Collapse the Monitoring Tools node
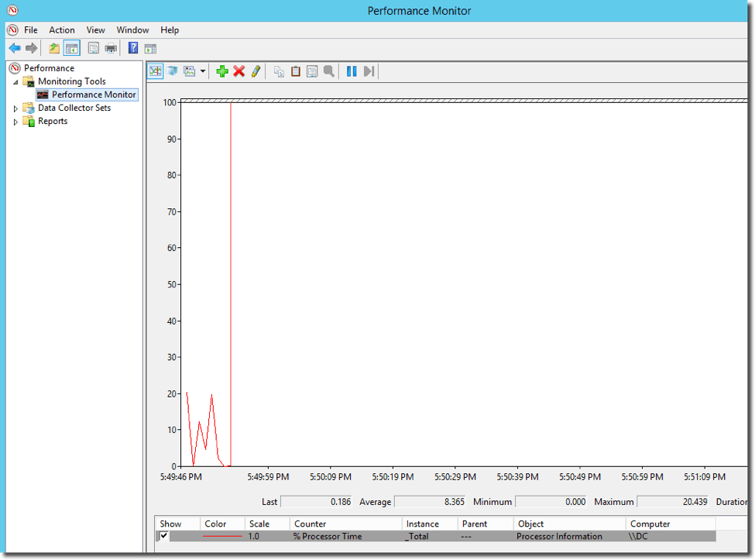 pyautogui.click(x=15, y=81)
